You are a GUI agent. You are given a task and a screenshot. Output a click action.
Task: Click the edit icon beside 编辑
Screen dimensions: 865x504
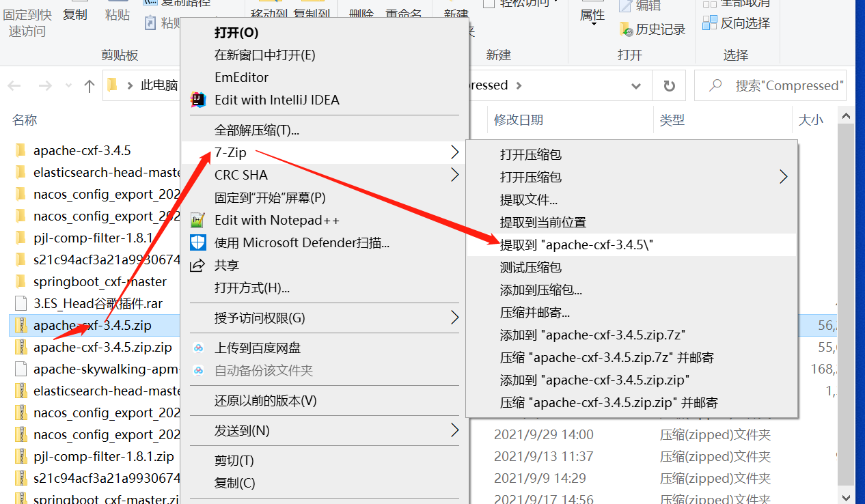pyautogui.click(x=626, y=6)
